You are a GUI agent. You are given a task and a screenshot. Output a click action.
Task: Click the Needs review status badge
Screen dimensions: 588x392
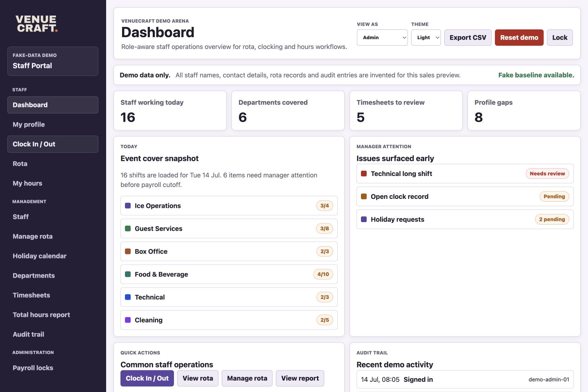click(x=547, y=174)
